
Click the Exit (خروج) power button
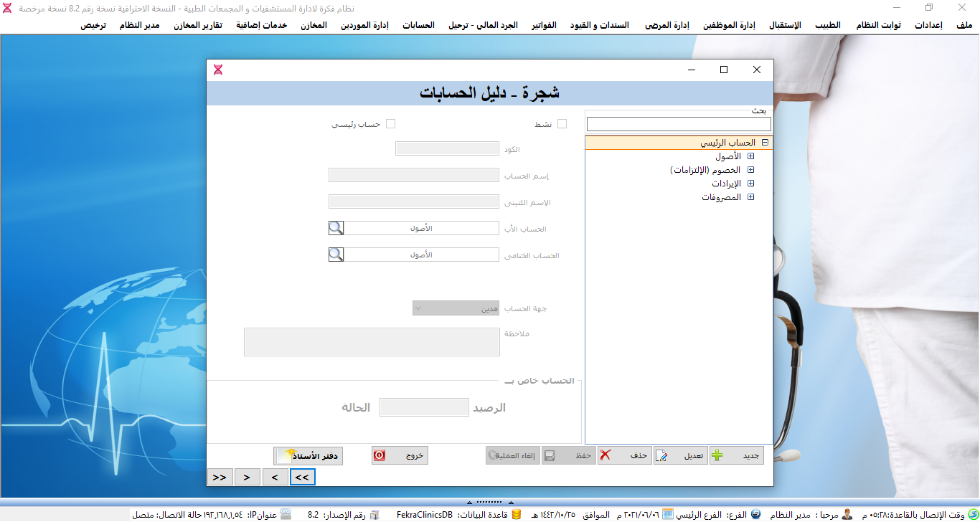click(x=400, y=456)
